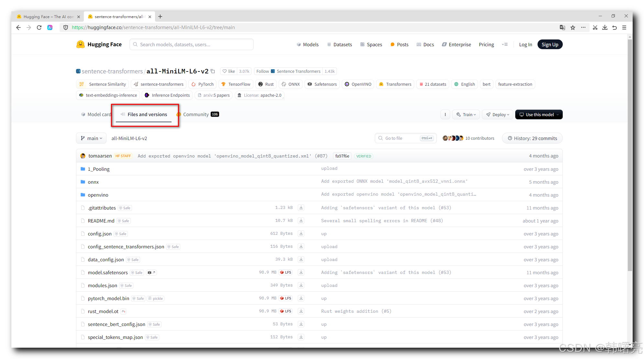Image resolution: width=644 pixels, height=359 pixels.
Task: Switch to the Model card tab
Action: (96, 114)
